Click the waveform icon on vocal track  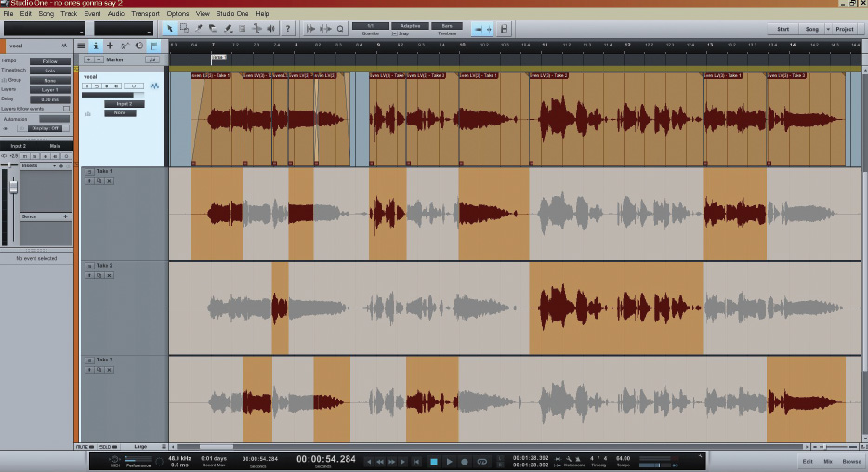pyautogui.click(x=154, y=85)
